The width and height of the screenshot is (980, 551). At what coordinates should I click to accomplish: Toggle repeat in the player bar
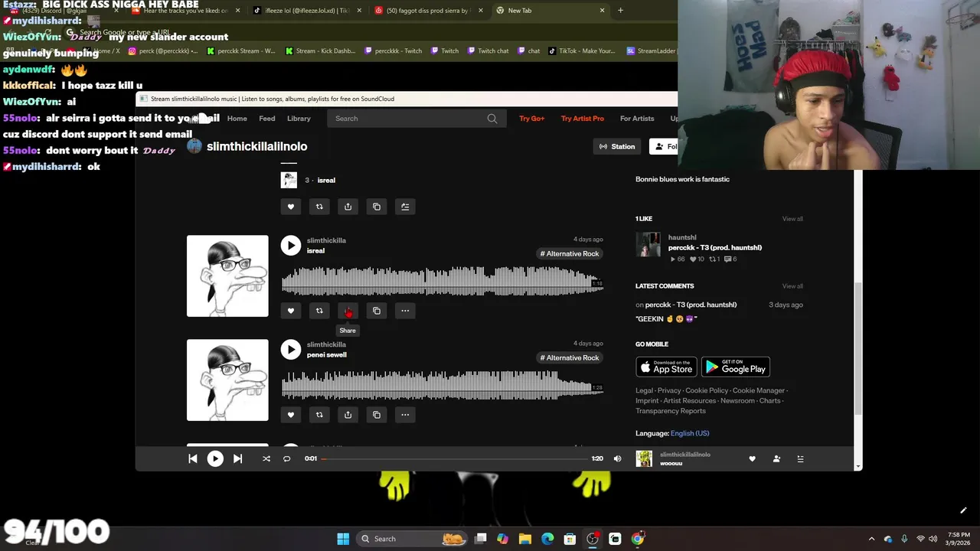tap(287, 458)
